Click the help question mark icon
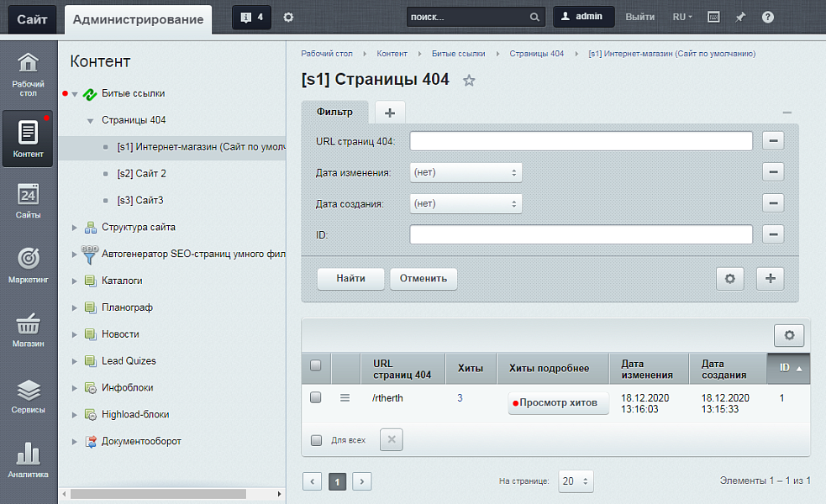The width and height of the screenshot is (826, 504). (x=767, y=17)
